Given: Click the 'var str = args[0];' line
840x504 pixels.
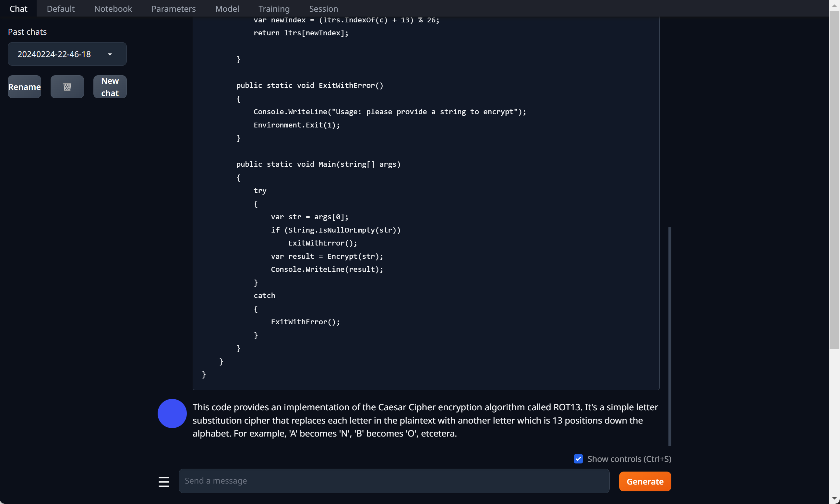Looking at the screenshot, I should point(309,217).
